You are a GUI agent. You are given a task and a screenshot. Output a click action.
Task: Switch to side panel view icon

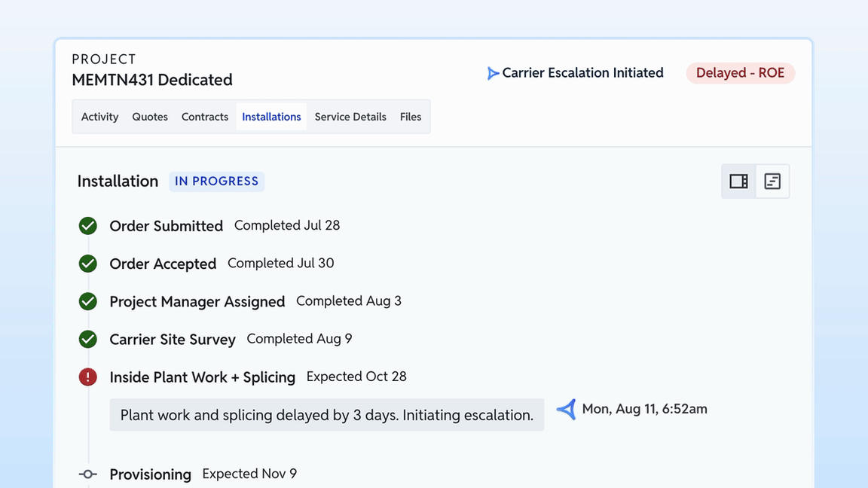(x=738, y=181)
